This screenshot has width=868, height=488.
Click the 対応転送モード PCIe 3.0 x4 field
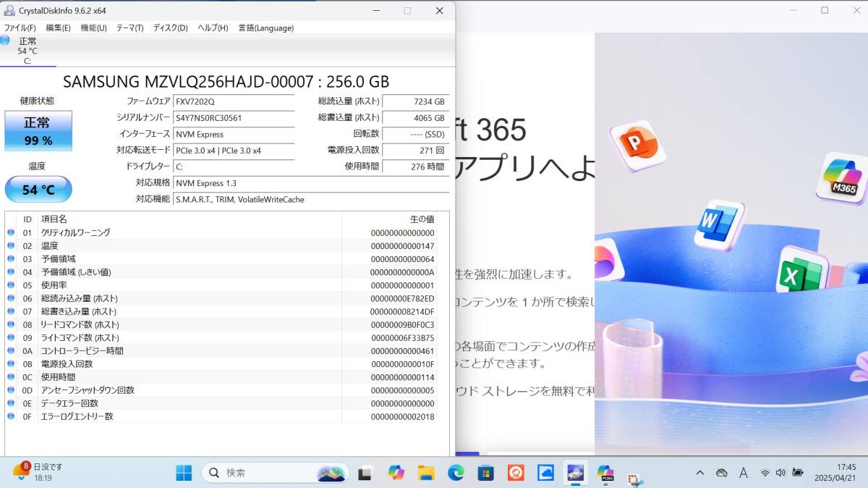[234, 151]
